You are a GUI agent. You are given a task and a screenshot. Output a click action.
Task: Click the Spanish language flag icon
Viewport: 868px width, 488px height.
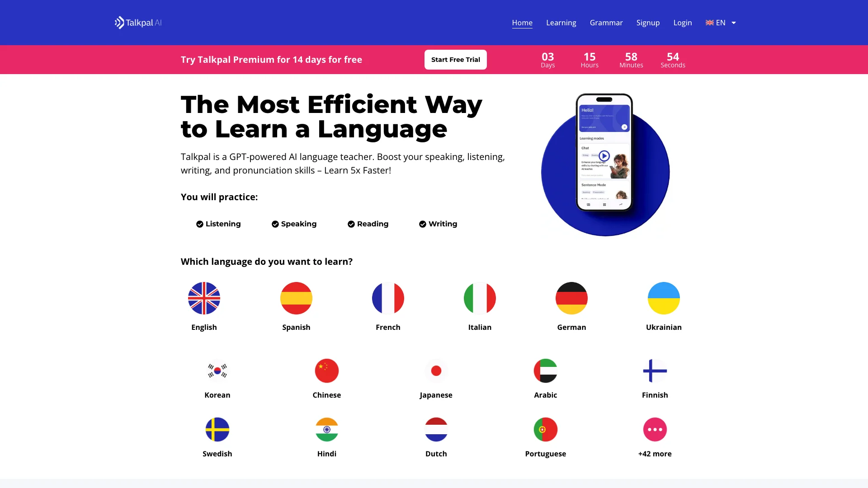point(296,298)
